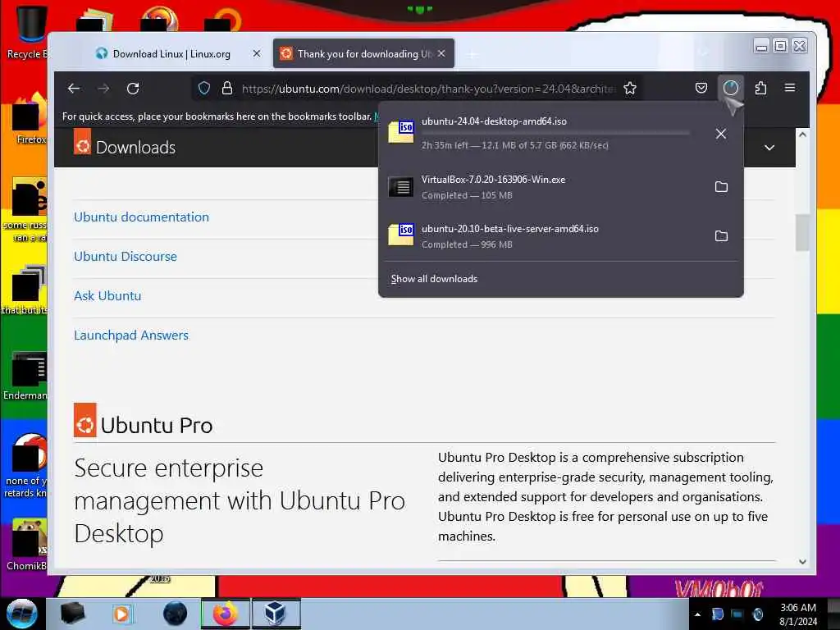
Task: Open the Firefox desktop shortcut
Action: pos(30,119)
